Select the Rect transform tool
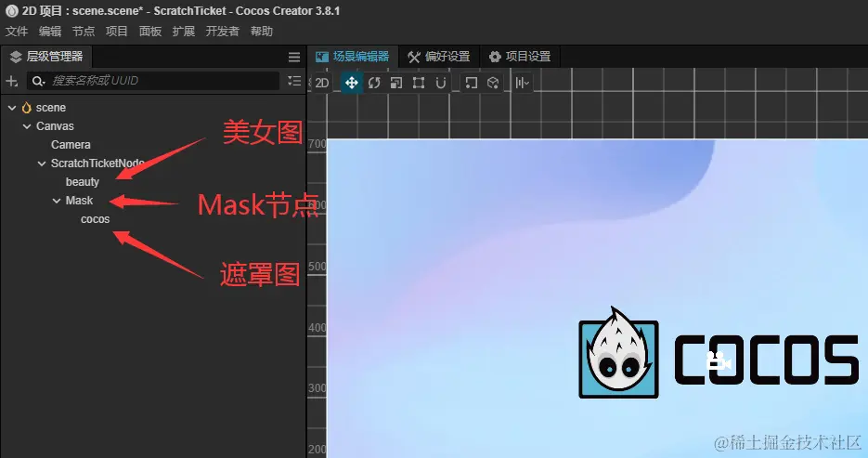 point(419,83)
